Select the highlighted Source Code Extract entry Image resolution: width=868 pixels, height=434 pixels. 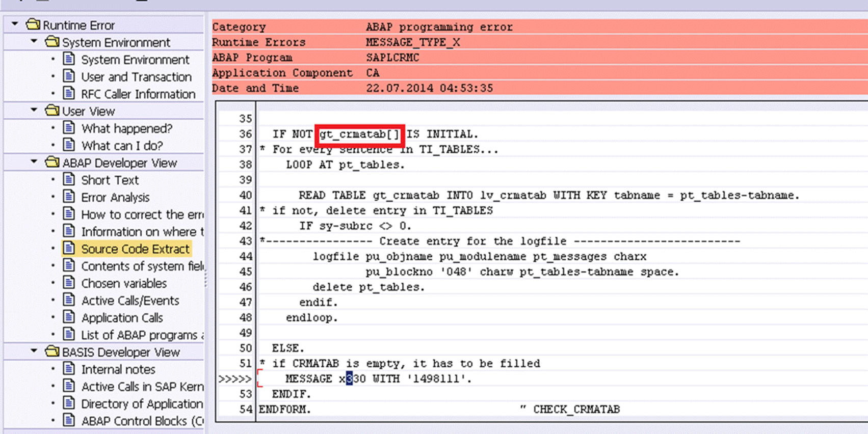coord(135,249)
